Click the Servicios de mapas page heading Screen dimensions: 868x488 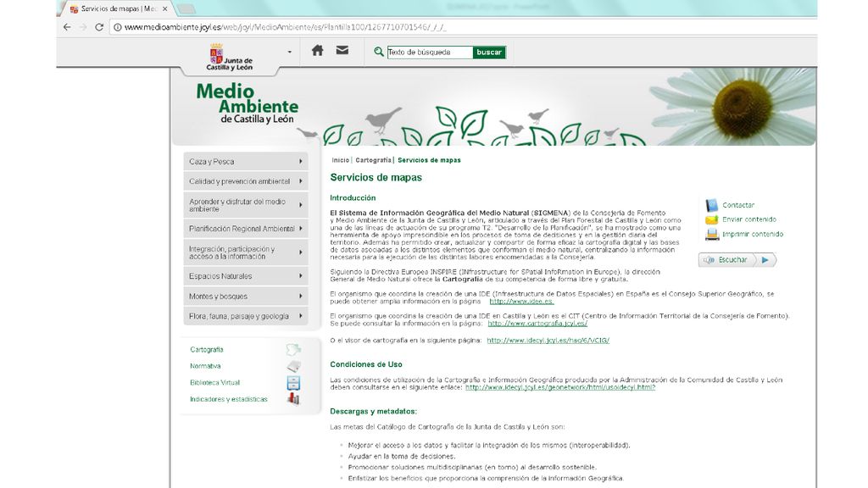pyautogui.click(x=376, y=178)
